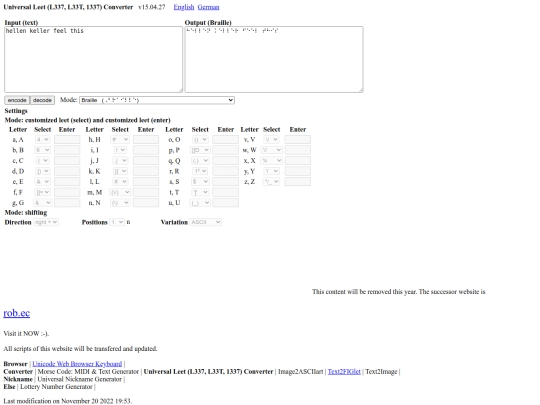Open the rob.ec successor website link
The image size is (540, 405).
click(x=17, y=313)
